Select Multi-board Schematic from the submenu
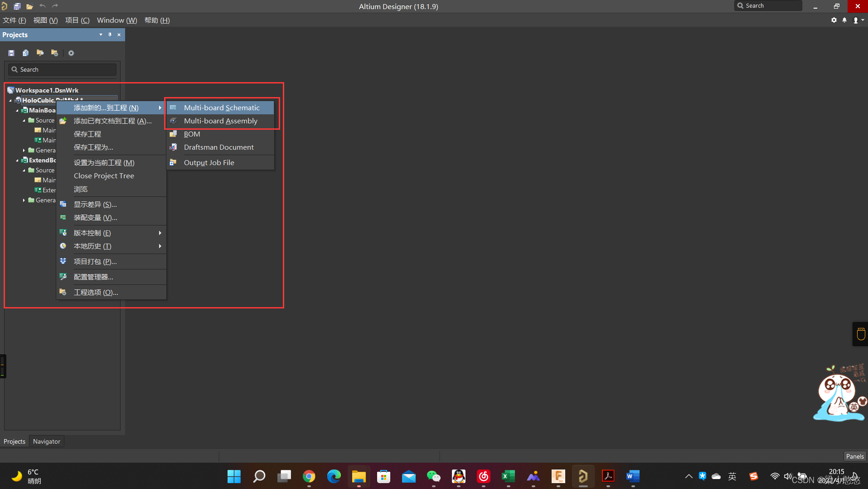868x489 pixels. [221, 108]
